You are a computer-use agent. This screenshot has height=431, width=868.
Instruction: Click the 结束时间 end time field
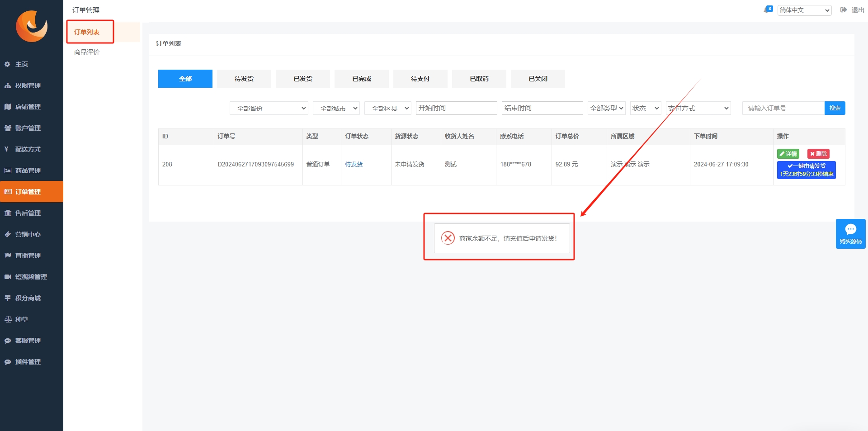[x=542, y=108]
